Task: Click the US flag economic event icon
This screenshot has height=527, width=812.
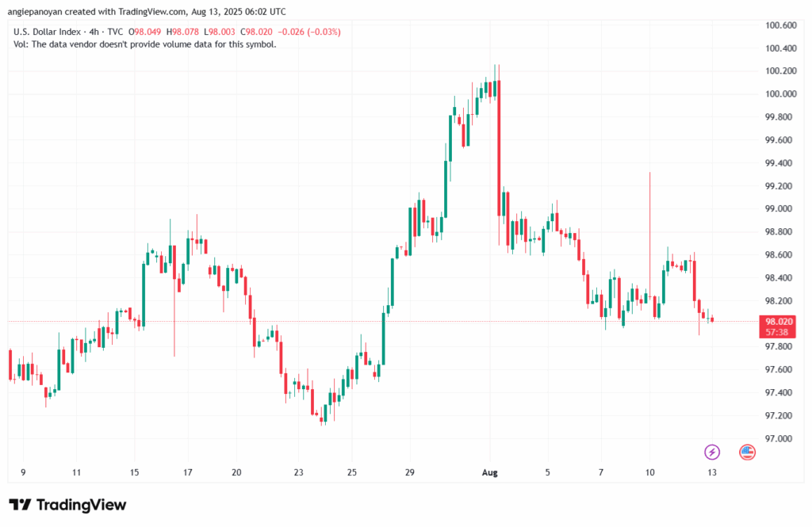Action: (x=747, y=453)
